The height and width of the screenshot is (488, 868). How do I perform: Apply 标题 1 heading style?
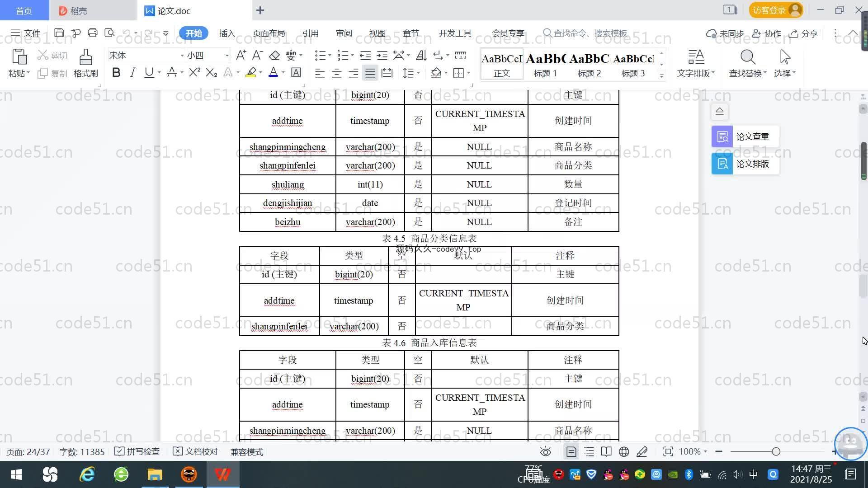(545, 65)
